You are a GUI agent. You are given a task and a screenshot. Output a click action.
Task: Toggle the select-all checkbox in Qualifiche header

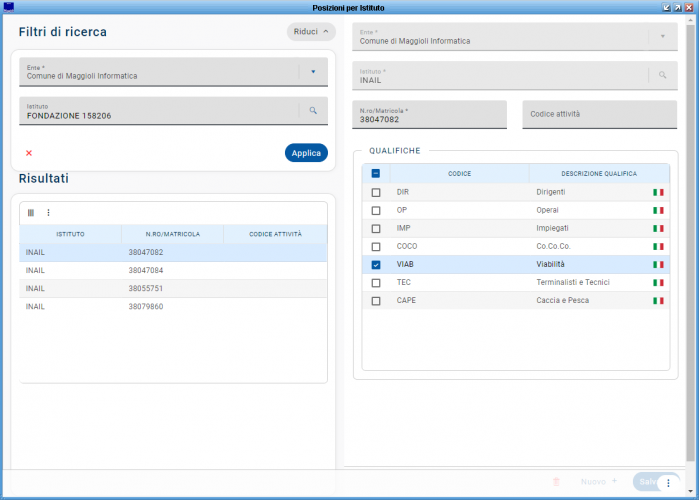coord(376,173)
